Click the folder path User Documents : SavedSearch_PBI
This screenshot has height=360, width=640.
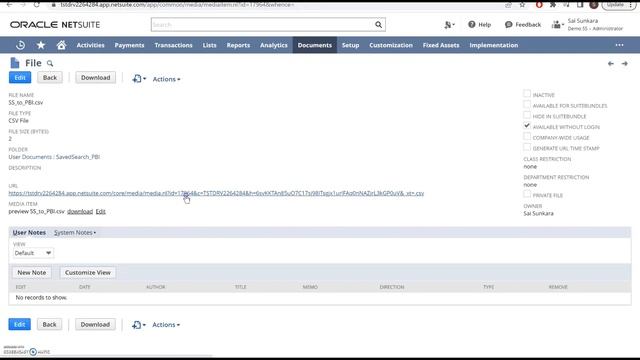(x=54, y=157)
